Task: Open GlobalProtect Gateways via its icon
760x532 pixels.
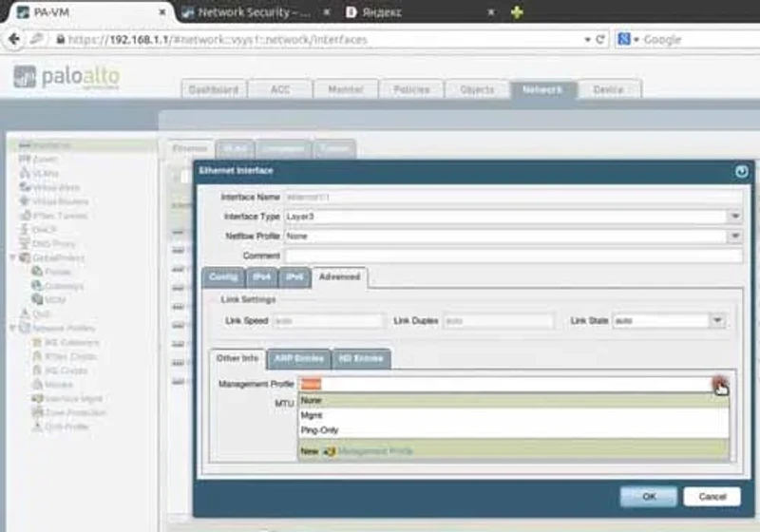Action: point(37,286)
